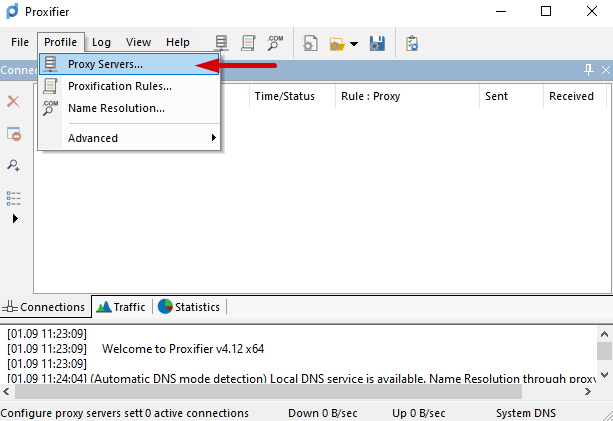Expand the open profile dropdown arrow

[x=354, y=44]
